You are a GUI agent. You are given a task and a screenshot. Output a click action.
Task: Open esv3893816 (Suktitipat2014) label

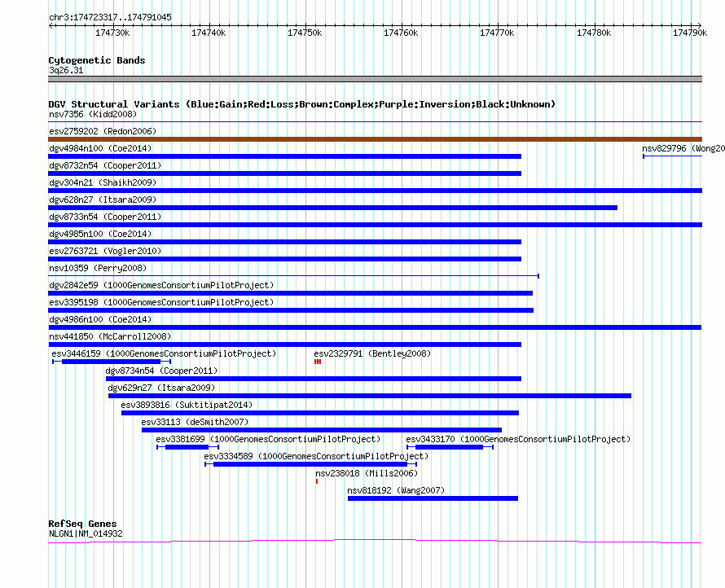[x=187, y=405]
